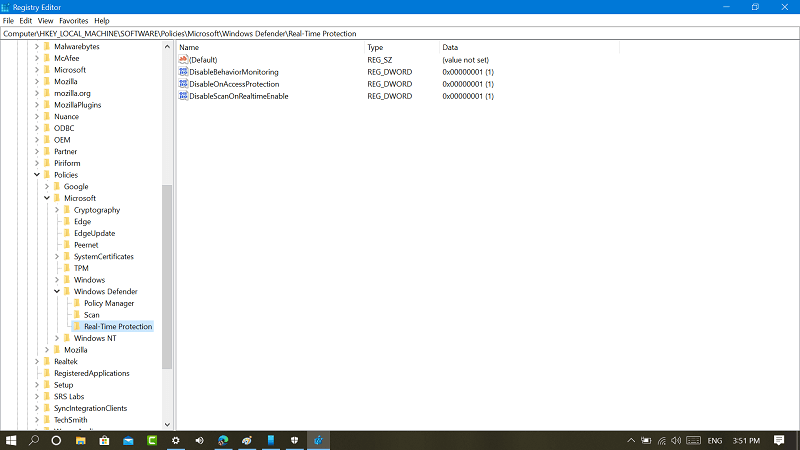Collapse the Microsoft key under Policies

click(47, 198)
